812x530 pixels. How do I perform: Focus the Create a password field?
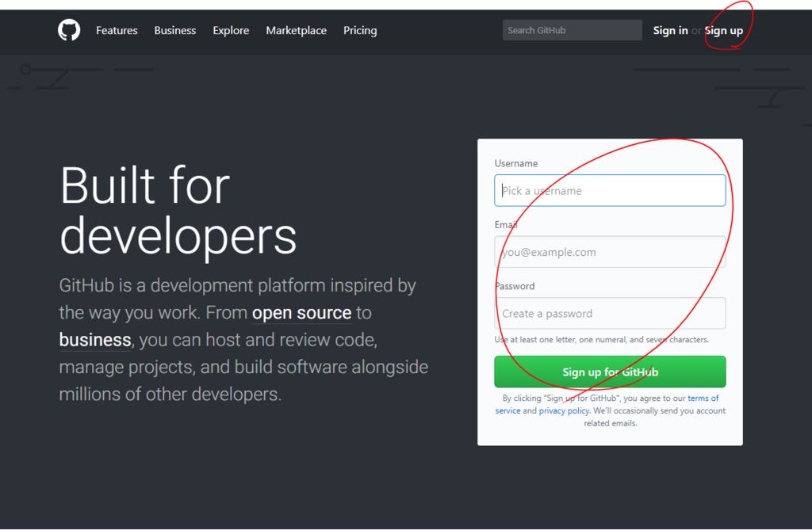click(x=610, y=313)
